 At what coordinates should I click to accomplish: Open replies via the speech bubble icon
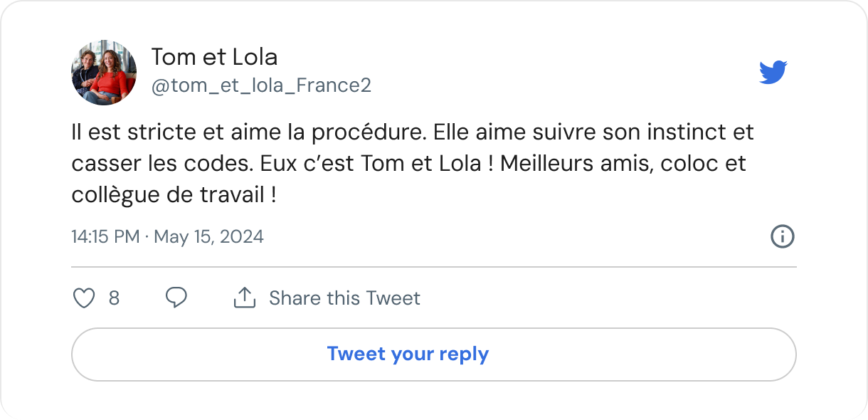pyautogui.click(x=176, y=298)
